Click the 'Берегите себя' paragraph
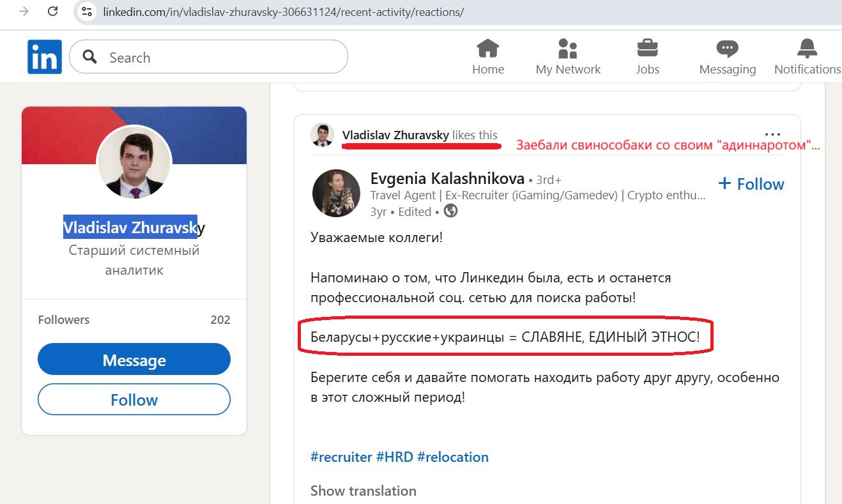The image size is (842, 504). coord(545,387)
